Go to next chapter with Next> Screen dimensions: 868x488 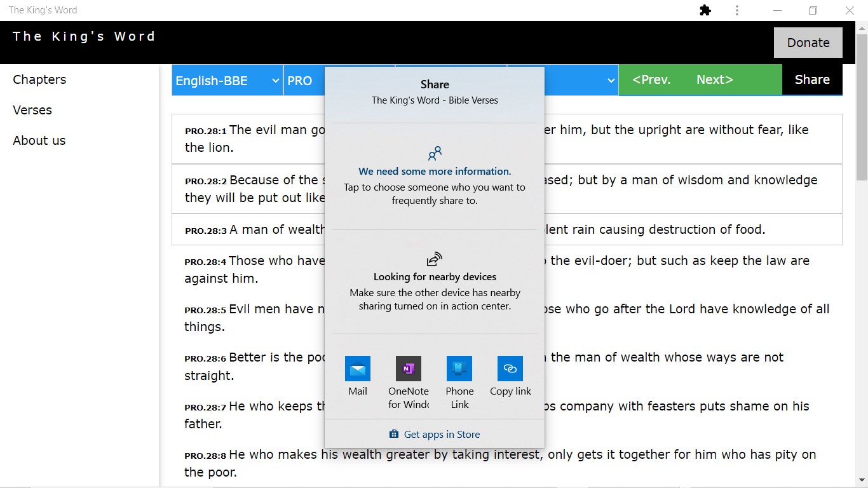tap(715, 79)
